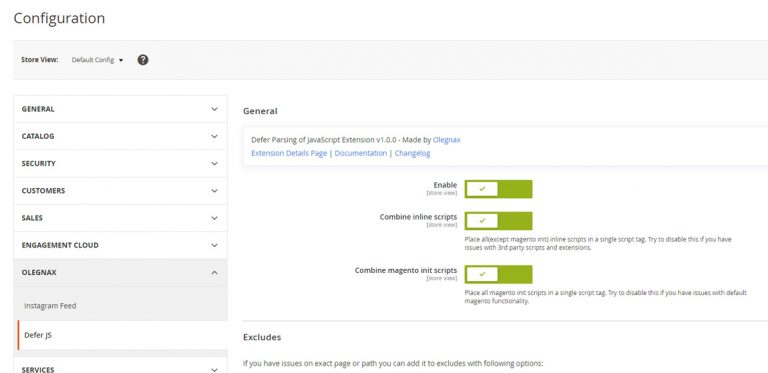
Task: Toggle the Enable switch
Action: coord(498,189)
